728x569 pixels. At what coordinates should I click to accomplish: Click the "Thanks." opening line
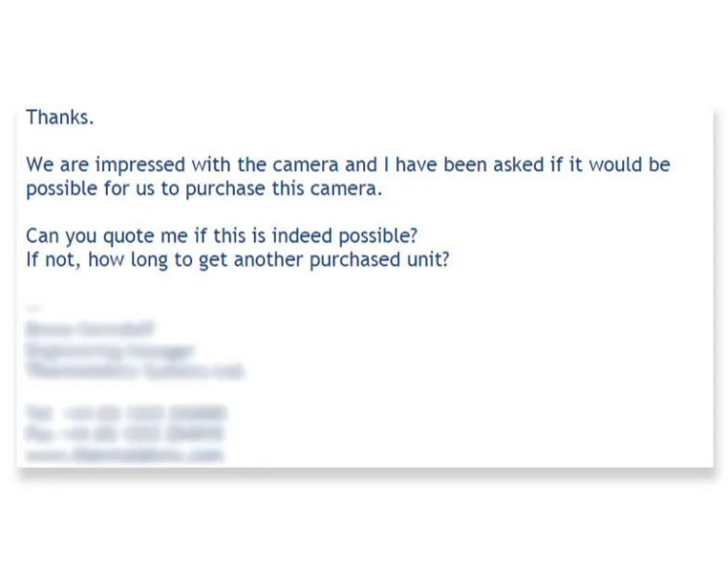[60, 117]
